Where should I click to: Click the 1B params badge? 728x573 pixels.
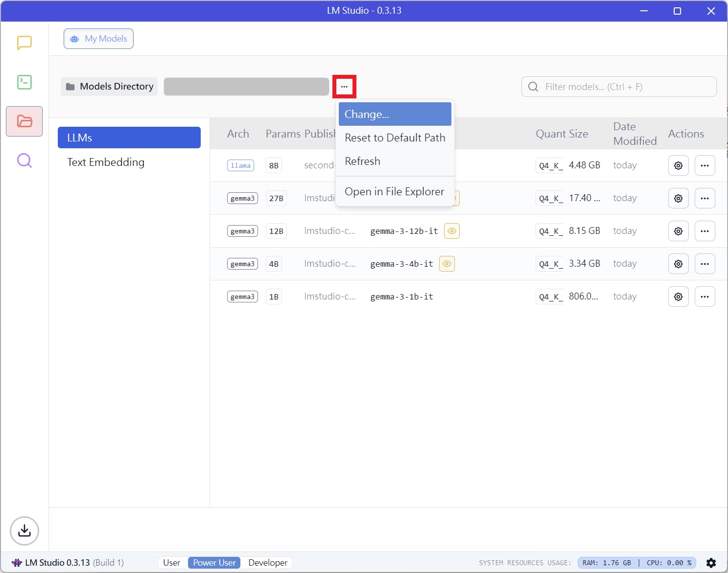click(x=274, y=297)
